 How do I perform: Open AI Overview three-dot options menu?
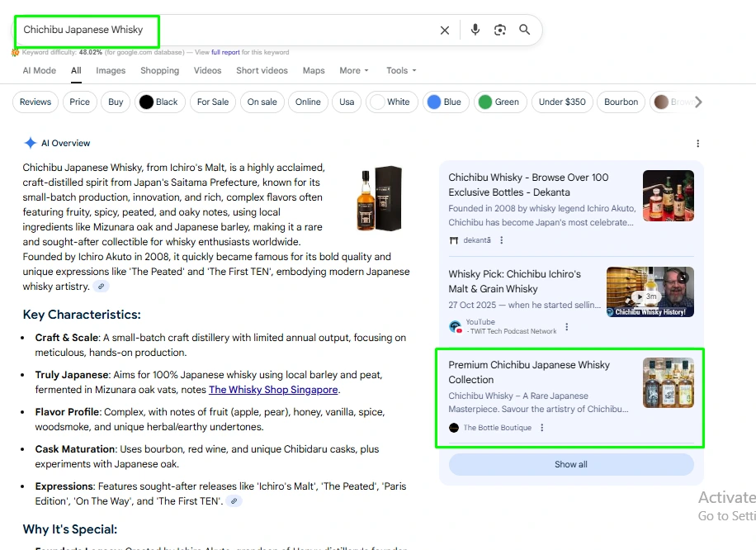pos(698,144)
